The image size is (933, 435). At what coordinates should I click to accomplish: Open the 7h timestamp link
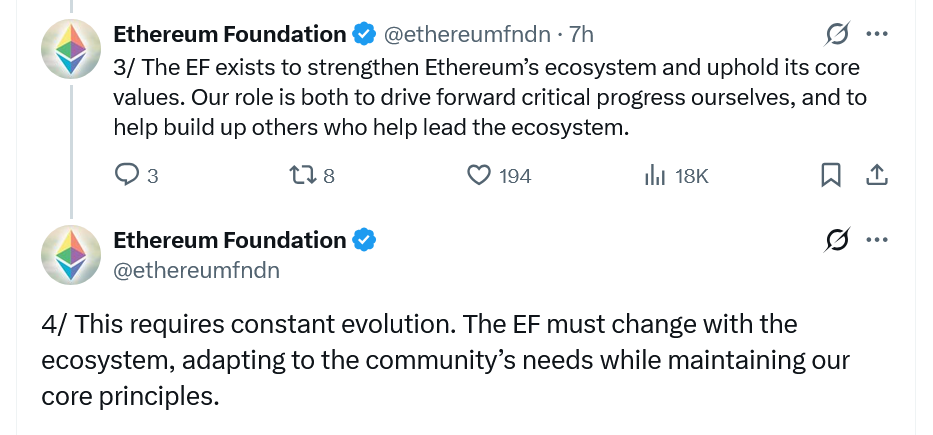click(581, 34)
